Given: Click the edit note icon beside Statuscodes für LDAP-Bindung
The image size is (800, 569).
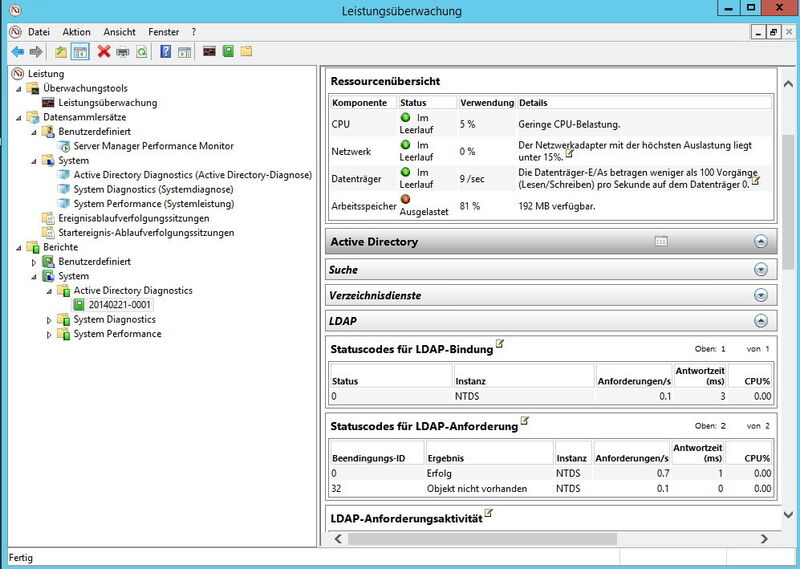Looking at the screenshot, I should (x=500, y=343).
